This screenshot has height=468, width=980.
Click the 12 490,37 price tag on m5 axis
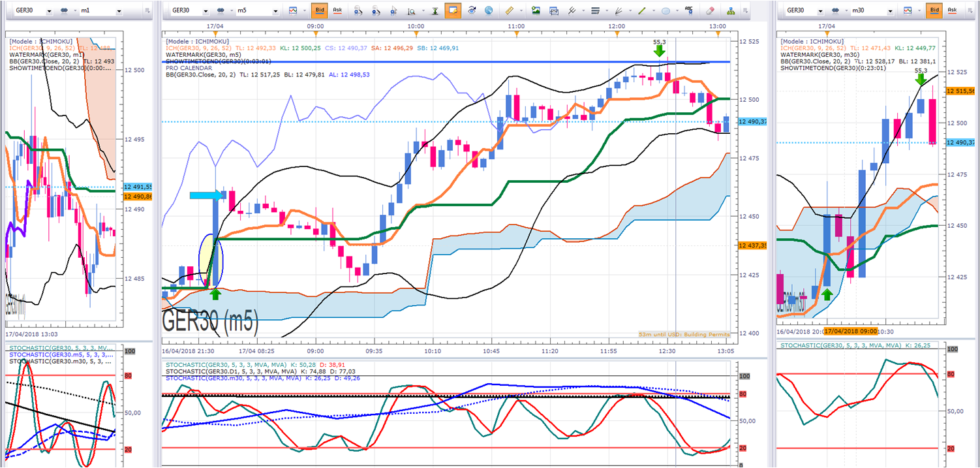[x=753, y=121]
